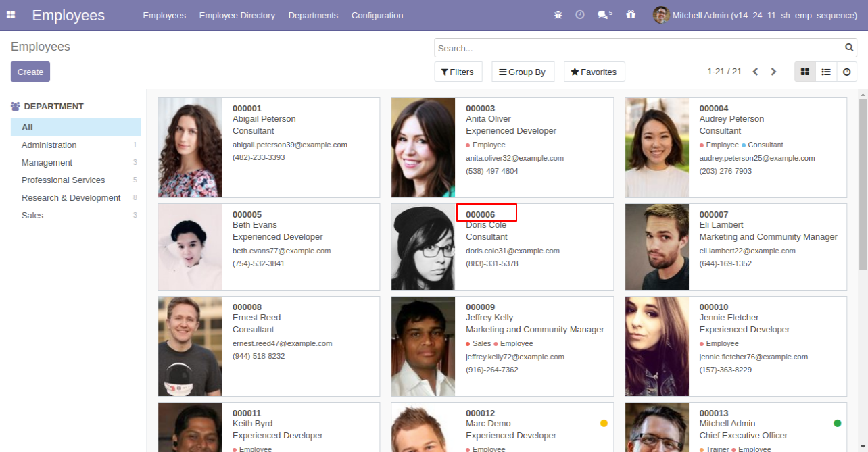Click the gift icon in top bar

[631, 15]
